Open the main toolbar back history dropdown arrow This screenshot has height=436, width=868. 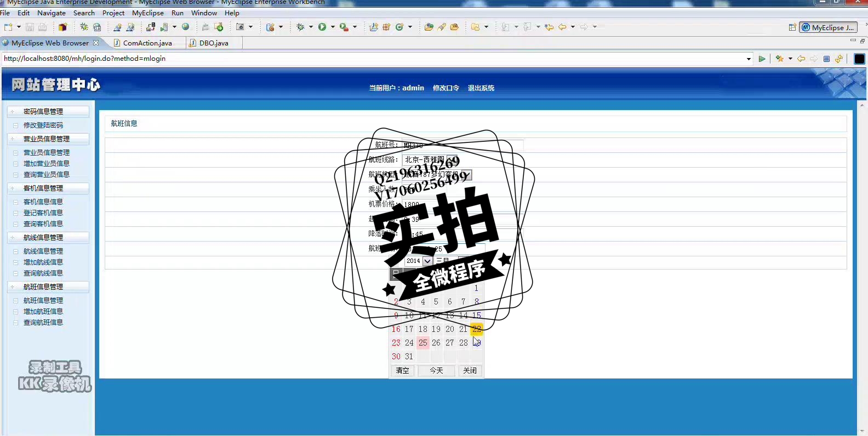click(x=573, y=27)
